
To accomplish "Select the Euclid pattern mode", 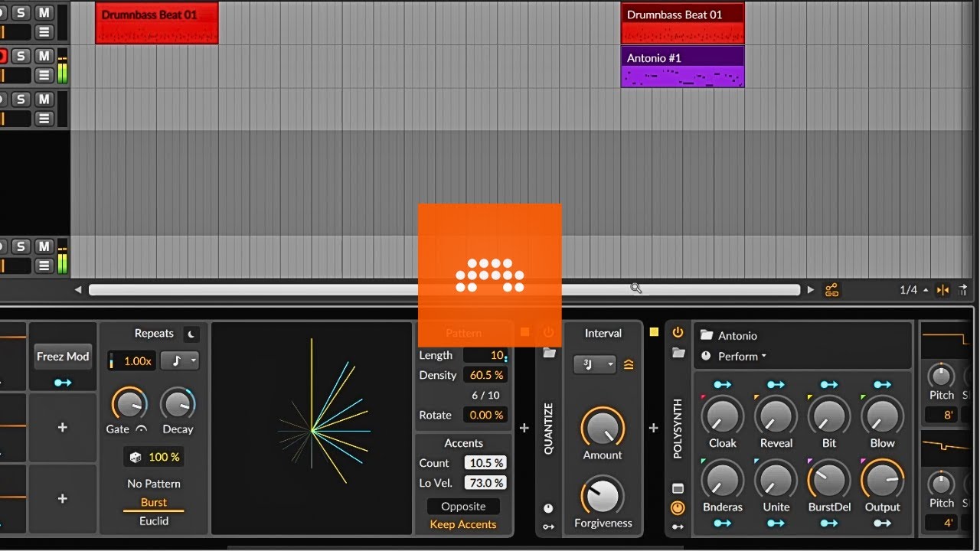I will pyautogui.click(x=154, y=520).
